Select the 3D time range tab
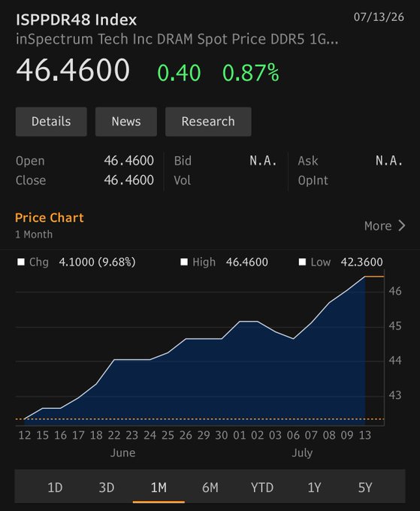 tap(107, 488)
